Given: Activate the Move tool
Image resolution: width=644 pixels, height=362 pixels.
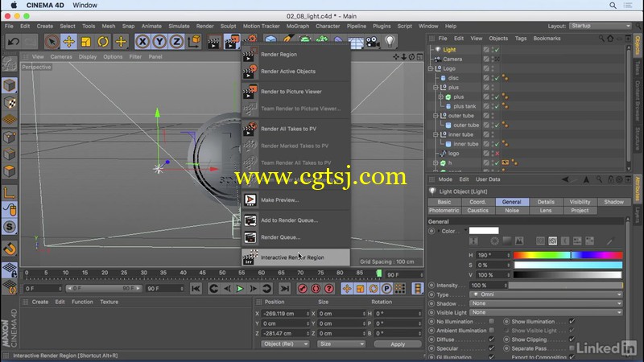Looking at the screenshot, I should [x=68, y=42].
